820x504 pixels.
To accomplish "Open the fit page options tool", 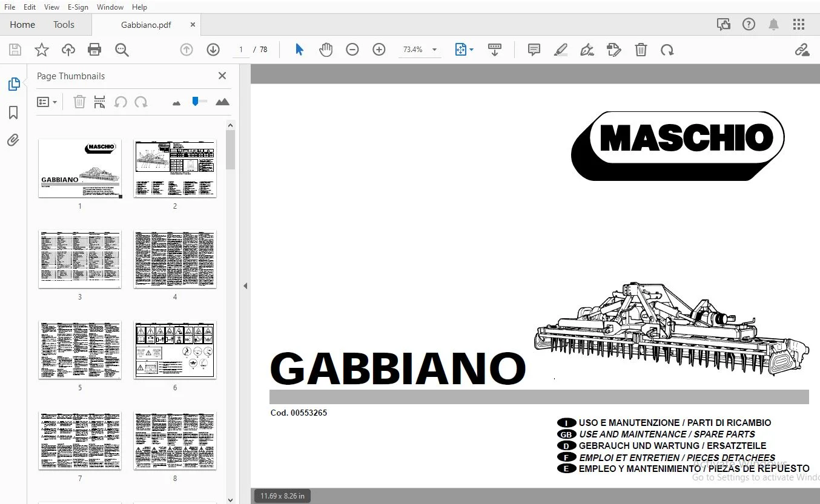I will pyautogui.click(x=464, y=50).
